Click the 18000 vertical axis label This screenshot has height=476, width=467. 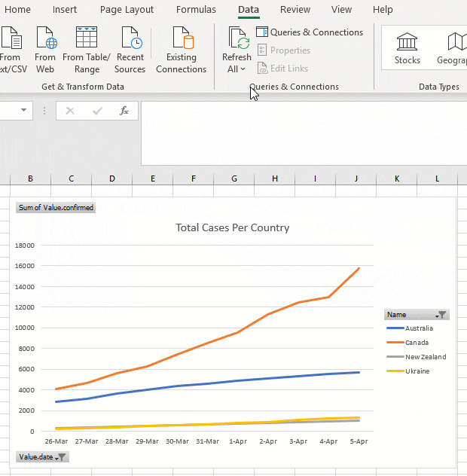[25, 246]
